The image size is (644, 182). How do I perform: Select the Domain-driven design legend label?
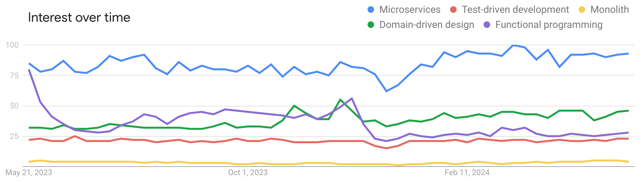point(427,25)
